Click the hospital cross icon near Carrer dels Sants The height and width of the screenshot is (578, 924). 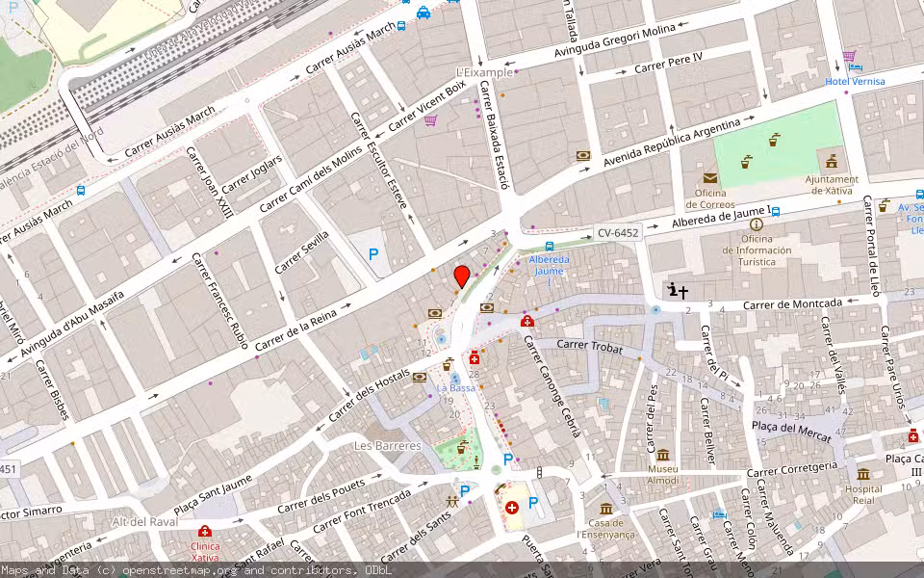coord(511,506)
